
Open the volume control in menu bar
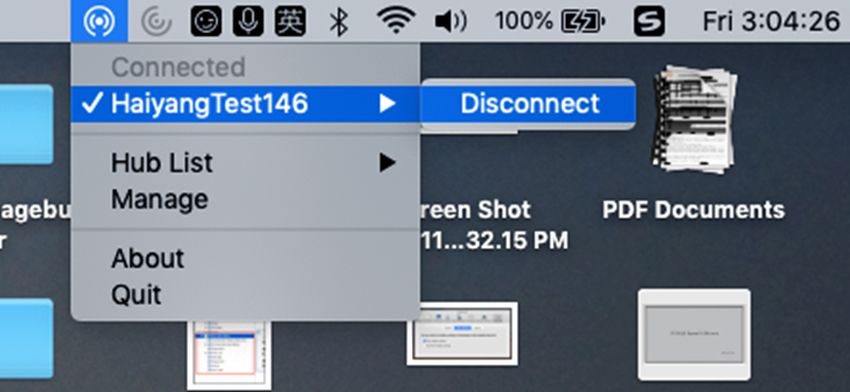pos(451,22)
